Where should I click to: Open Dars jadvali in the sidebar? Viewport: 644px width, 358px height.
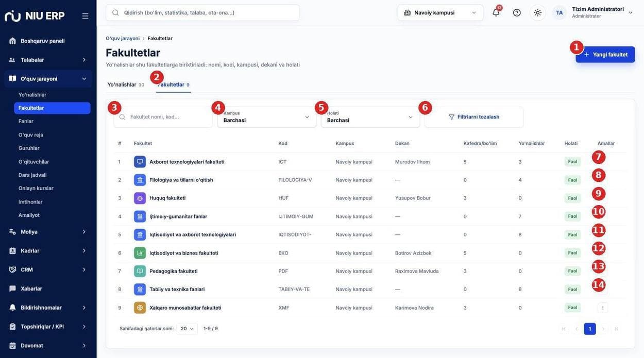click(x=52, y=175)
